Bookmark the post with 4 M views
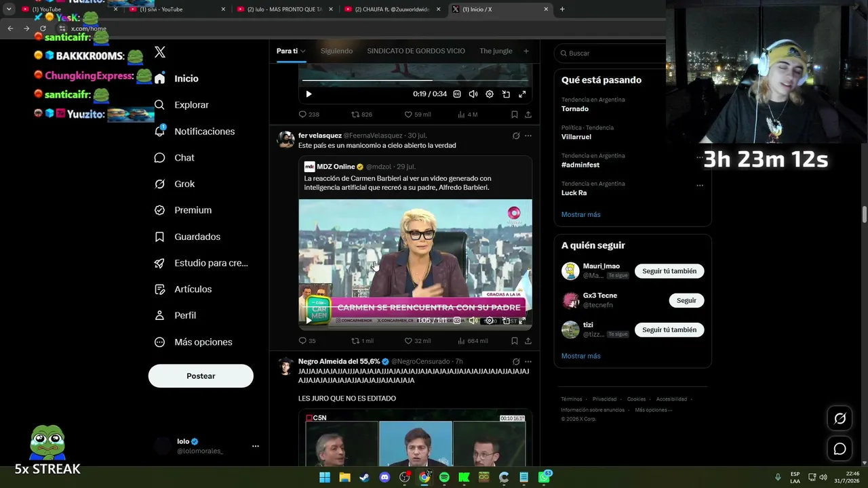The width and height of the screenshot is (868, 488). 515,115
